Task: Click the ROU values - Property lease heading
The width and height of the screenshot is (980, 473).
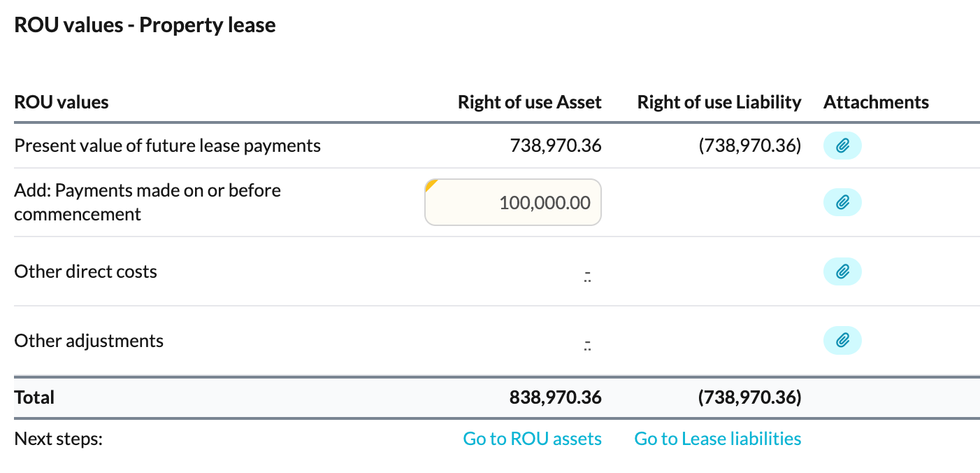Action: [145, 26]
